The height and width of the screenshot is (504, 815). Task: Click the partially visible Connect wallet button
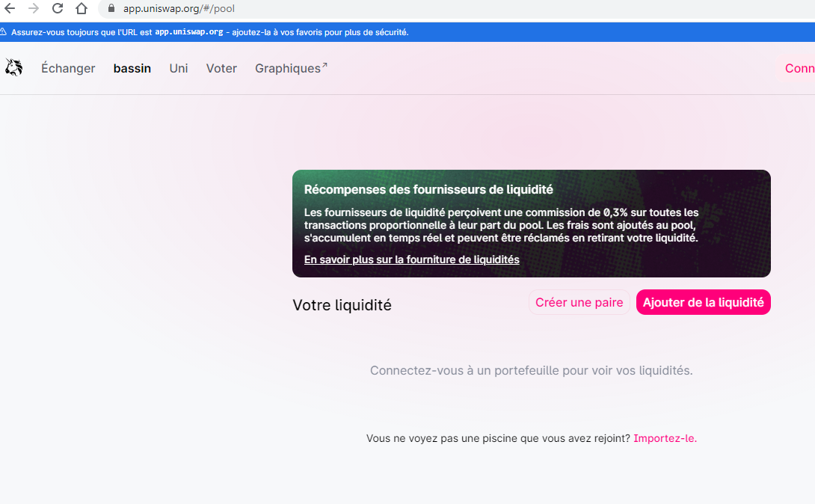799,68
